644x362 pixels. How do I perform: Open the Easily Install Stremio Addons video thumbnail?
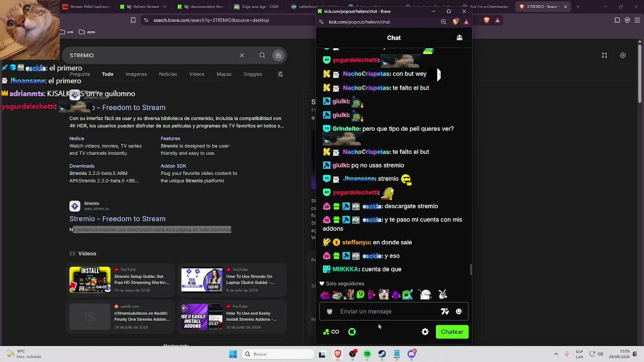click(x=202, y=316)
